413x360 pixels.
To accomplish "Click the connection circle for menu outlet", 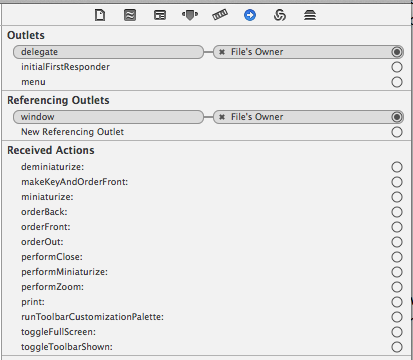I will coord(397,82).
